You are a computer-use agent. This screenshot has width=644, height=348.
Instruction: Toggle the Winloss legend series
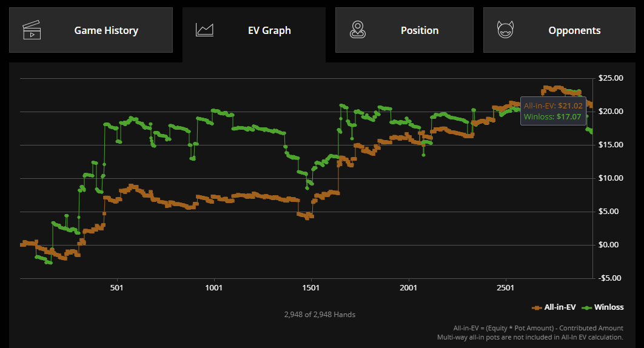603,307
